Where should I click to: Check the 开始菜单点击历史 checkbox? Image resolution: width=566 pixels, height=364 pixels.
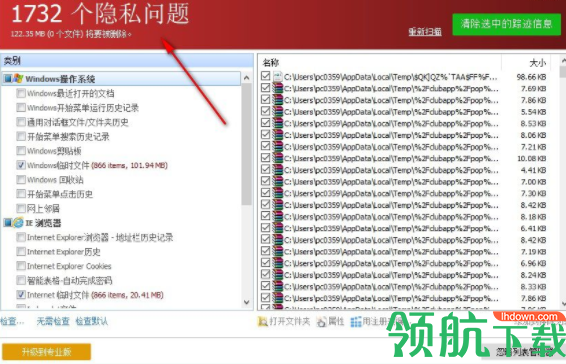click(x=21, y=194)
